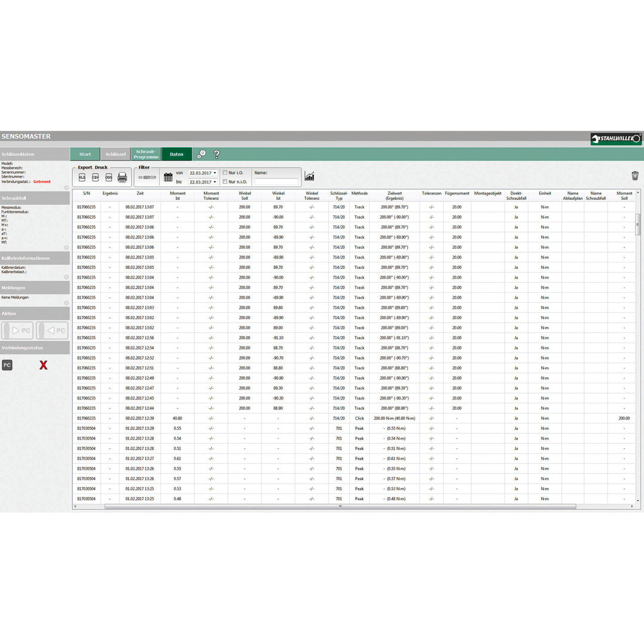Export data as ODS file
This screenshot has height=644, width=644.
tap(109, 178)
